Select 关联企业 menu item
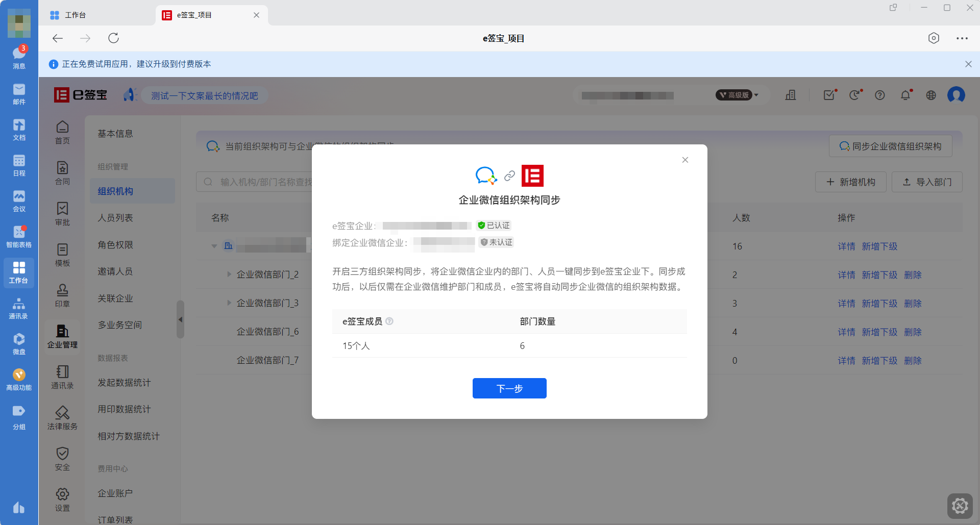Screen dimensions: 980x525 click(115, 298)
